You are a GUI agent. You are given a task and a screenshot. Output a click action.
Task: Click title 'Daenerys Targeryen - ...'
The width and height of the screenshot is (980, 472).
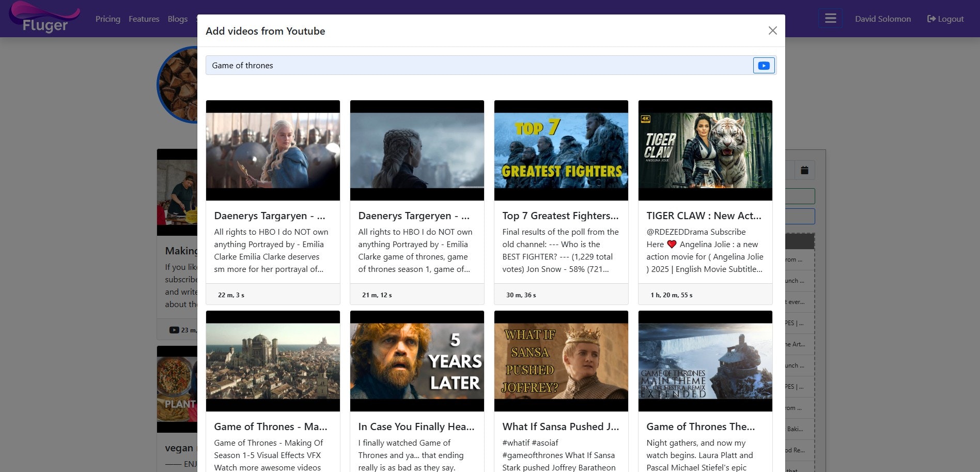pos(414,216)
